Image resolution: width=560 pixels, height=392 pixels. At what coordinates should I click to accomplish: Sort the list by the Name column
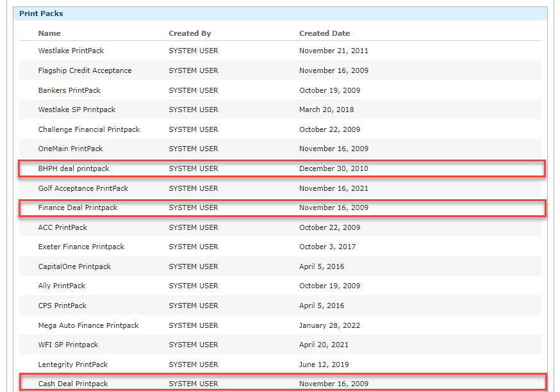point(49,33)
